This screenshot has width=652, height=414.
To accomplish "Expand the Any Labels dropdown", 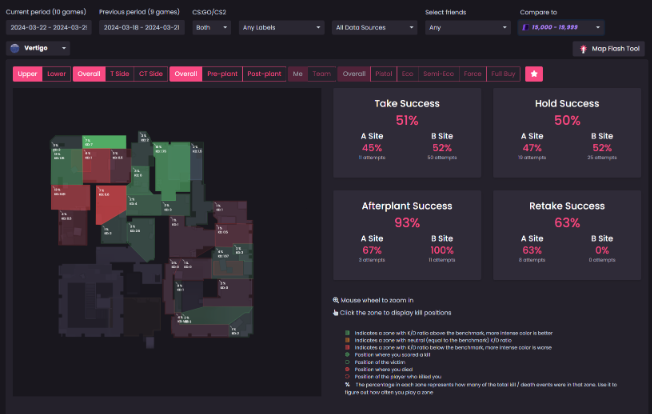I will pos(282,27).
